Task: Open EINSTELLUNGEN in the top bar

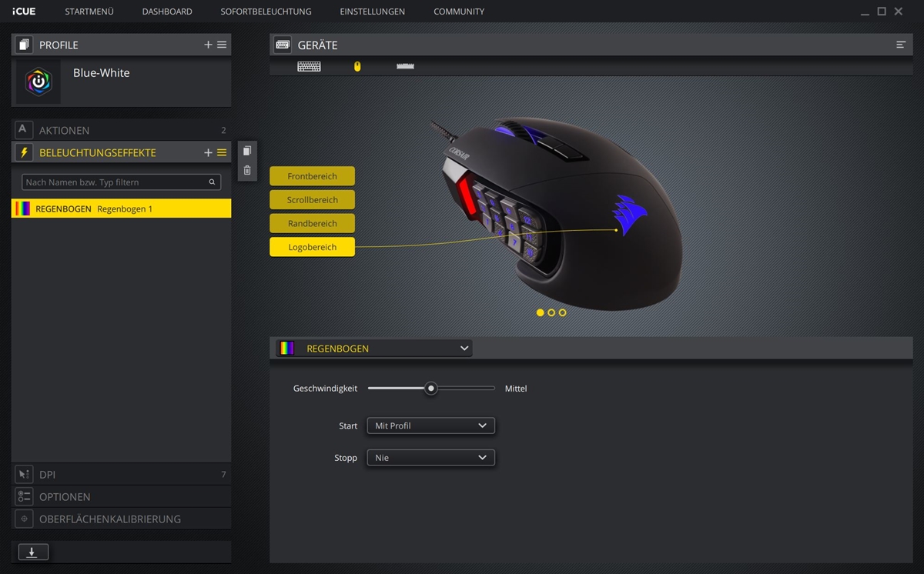Action: [372, 12]
